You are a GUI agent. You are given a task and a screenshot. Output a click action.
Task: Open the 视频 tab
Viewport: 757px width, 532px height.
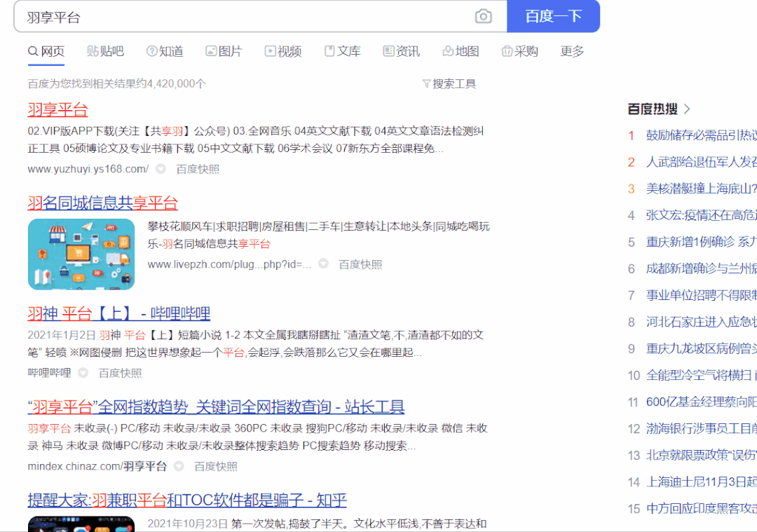click(283, 51)
